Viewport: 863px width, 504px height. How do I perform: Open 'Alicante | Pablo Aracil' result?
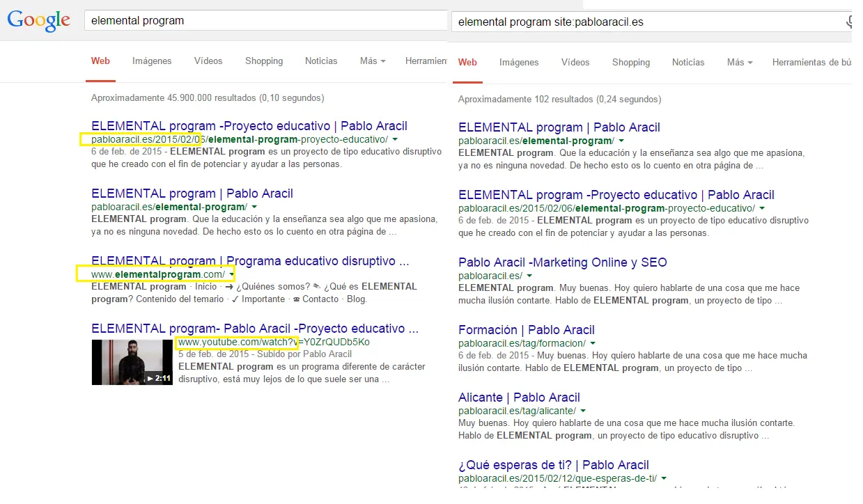pos(519,397)
